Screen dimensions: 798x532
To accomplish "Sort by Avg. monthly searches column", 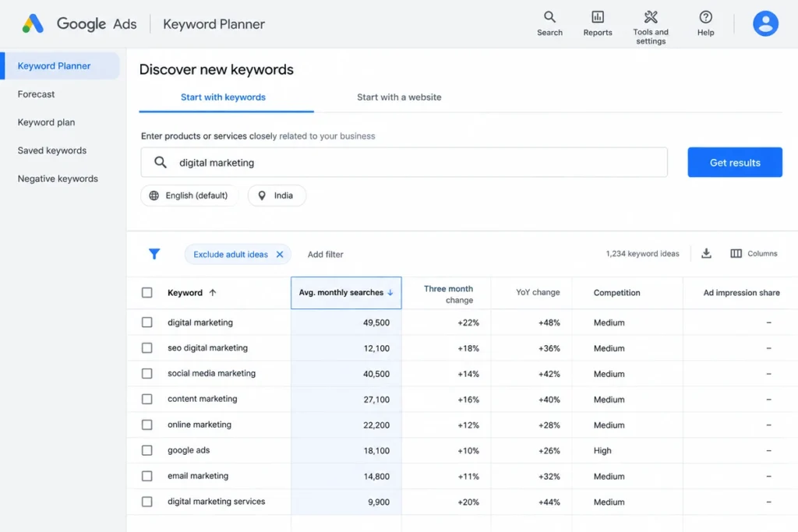I will coord(346,292).
